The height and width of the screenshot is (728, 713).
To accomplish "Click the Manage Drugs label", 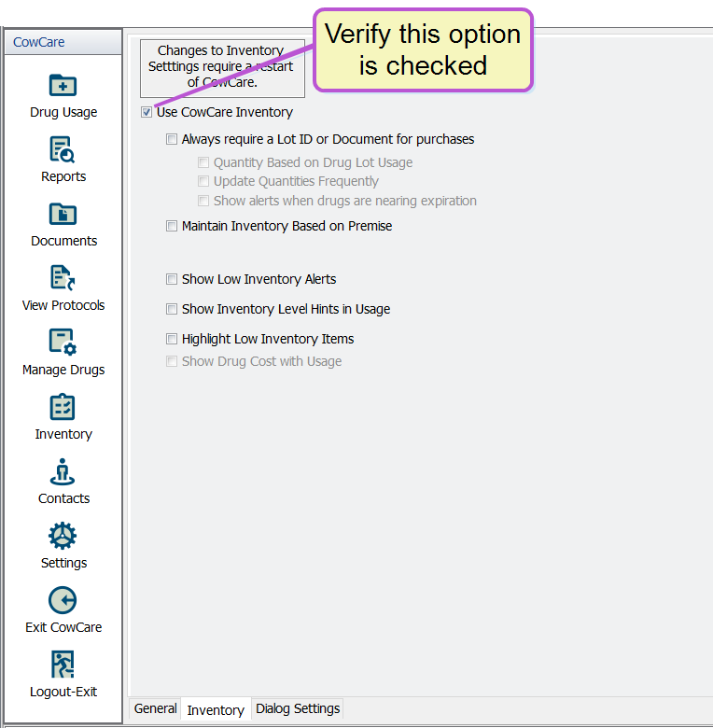I will pyautogui.click(x=63, y=370).
